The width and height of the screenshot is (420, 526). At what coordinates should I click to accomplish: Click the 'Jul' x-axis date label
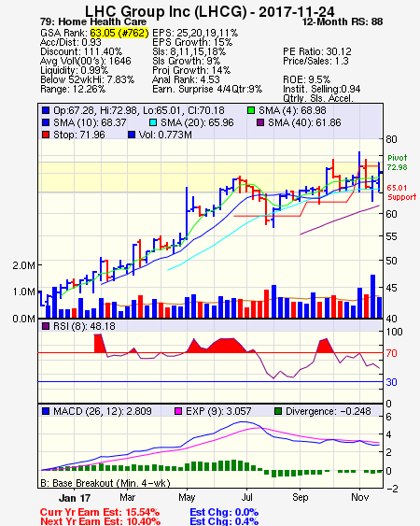[x=246, y=497]
